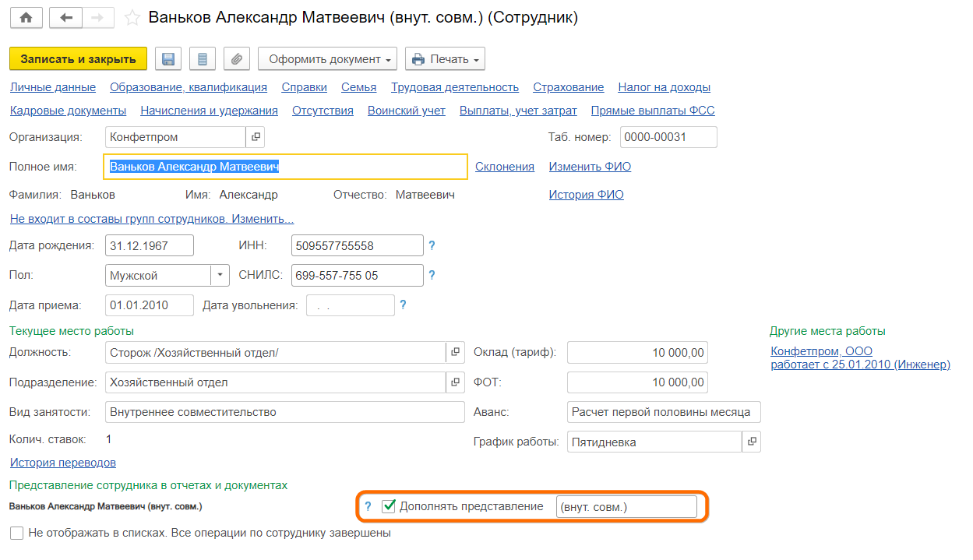Click the document list icon in toolbar

[x=202, y=59]
